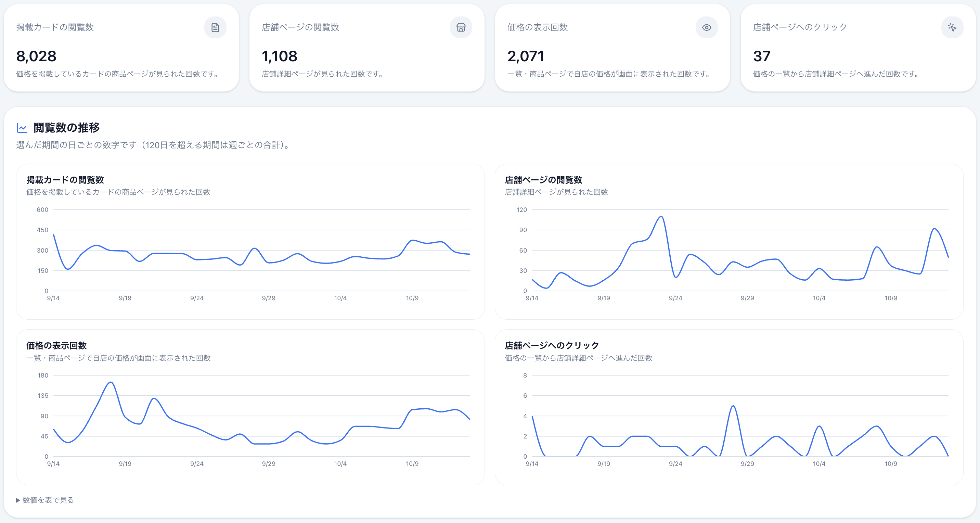Image resolution: width=980 pixels, height=523 pixels.
Task: Click the eye icon on 価格の表示回数 card
Action: coord(707,27)
